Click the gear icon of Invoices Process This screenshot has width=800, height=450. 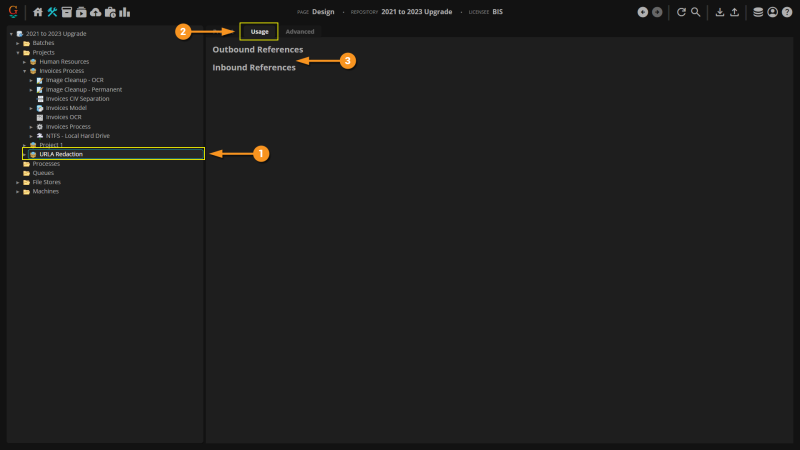point(40,127)
